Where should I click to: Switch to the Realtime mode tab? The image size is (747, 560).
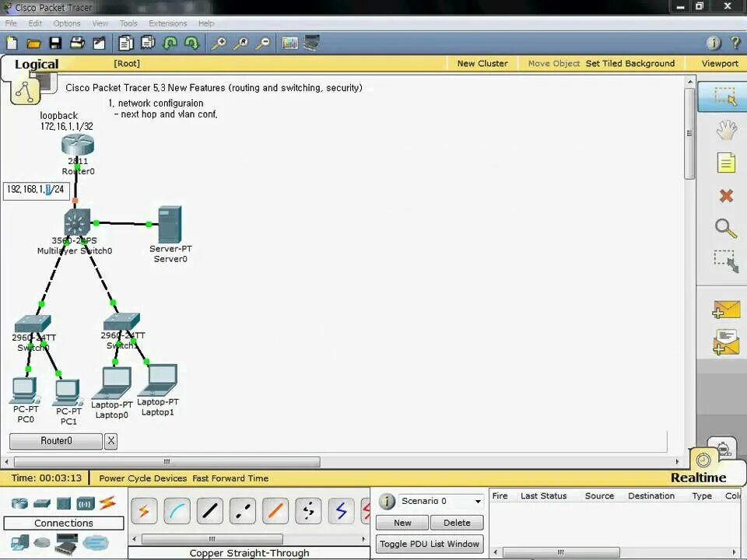tap(698, 477)
